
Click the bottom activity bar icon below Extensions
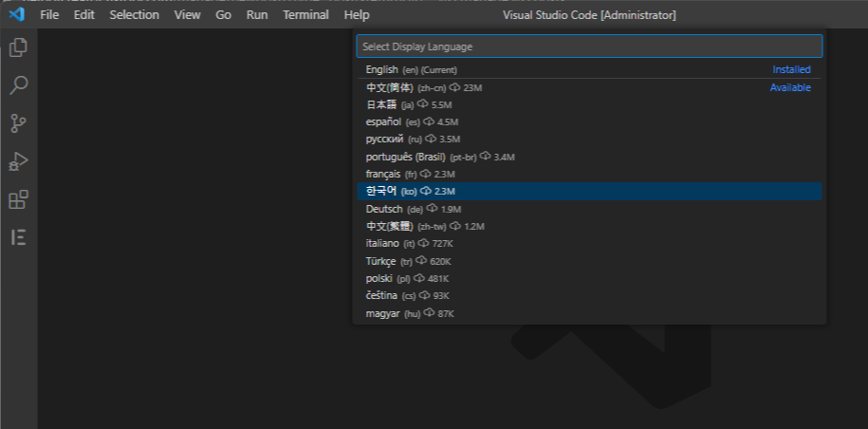(x=18, y=237)
